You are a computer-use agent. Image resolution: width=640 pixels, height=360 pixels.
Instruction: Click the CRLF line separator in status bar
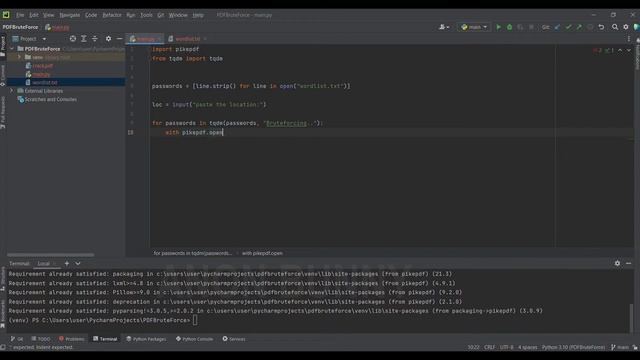coord(489,347)
